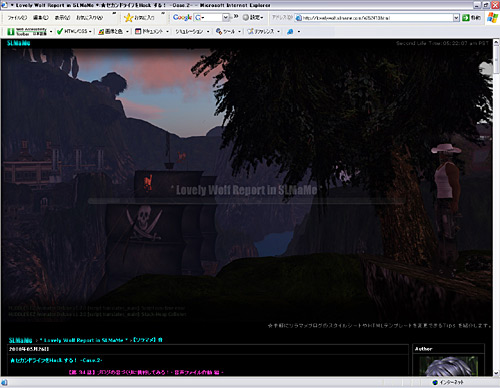Click the Favorites star icon
This screenshot has width=500, height=388.
tap(128, 18)
